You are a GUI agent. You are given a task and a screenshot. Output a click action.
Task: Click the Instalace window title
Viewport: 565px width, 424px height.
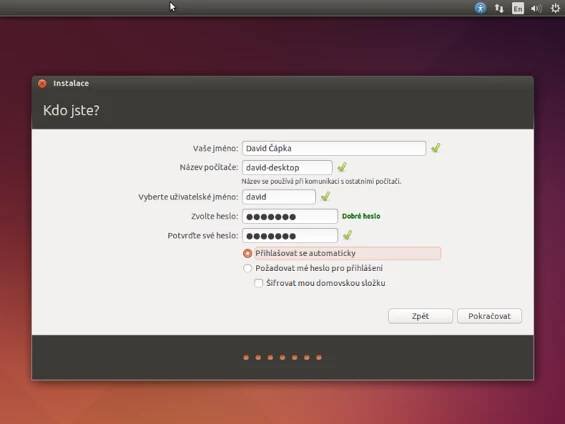point(71,83)
